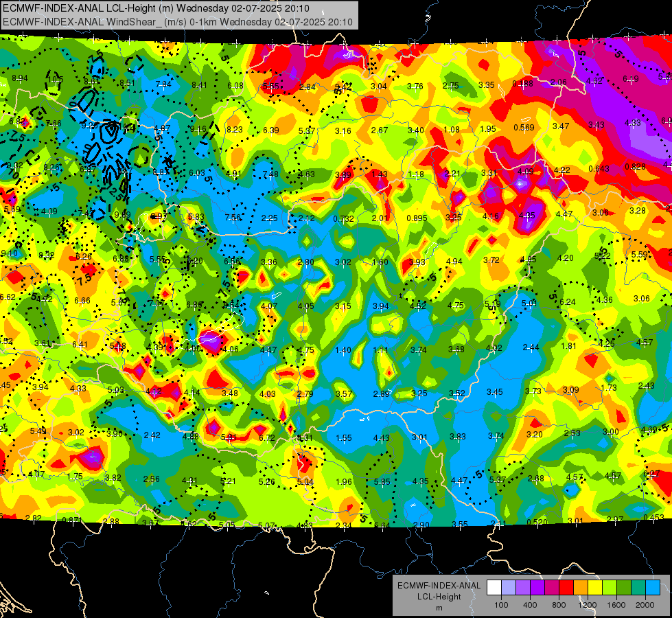Click the WindShear 0-1km title line
Image resolution: width=672 pixels, height=618 pixels.
click(178, 22)
